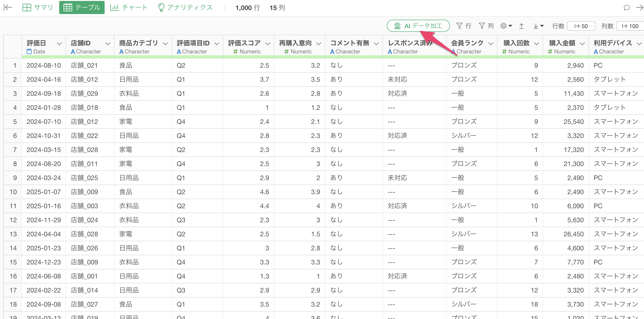Open the 評価スコア column dropdown
The height and width of the screenshot is (319, 644).
(267, 44)
